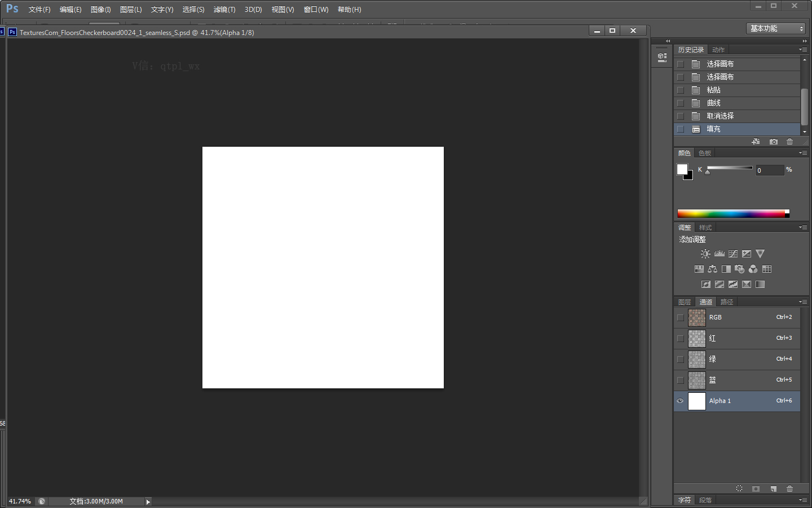
Task: Open Color panel flyout menu
Action: [803, 153]
